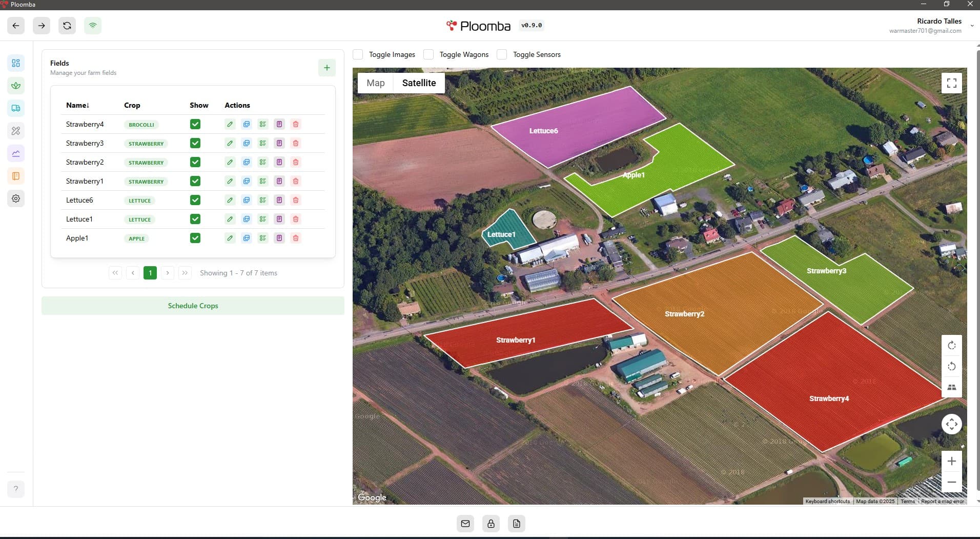980x539 pixels.
Task: Open the Report a map error link
Action: pyautogui.click(x=942, y=501)
